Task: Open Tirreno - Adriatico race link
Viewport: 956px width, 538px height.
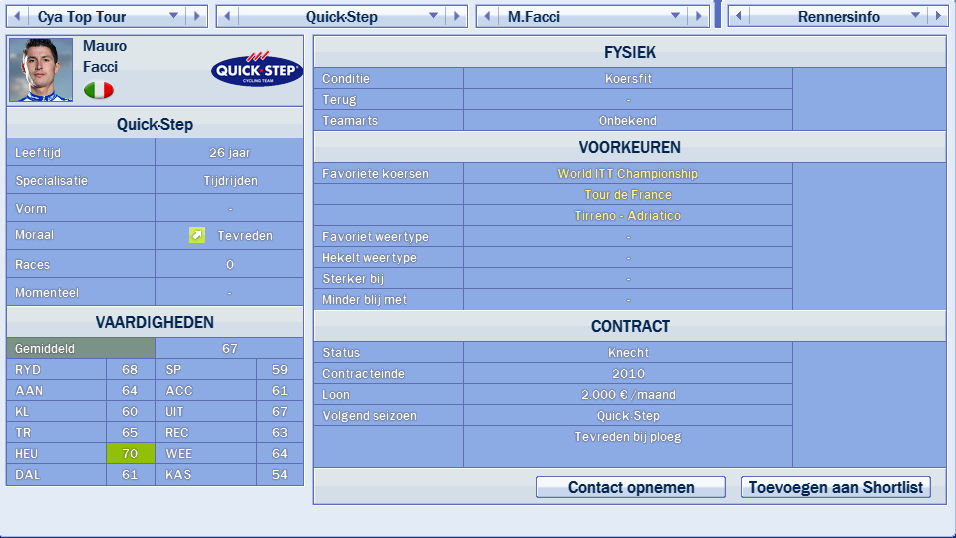Action: (628, 216)
